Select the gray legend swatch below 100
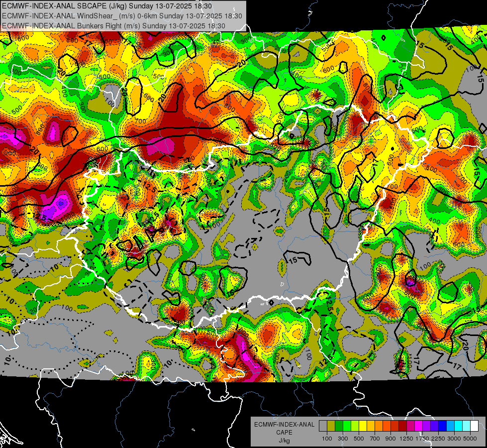Image resolution: width=487 pixels, height=448 pixels. (x=323, y=426)
